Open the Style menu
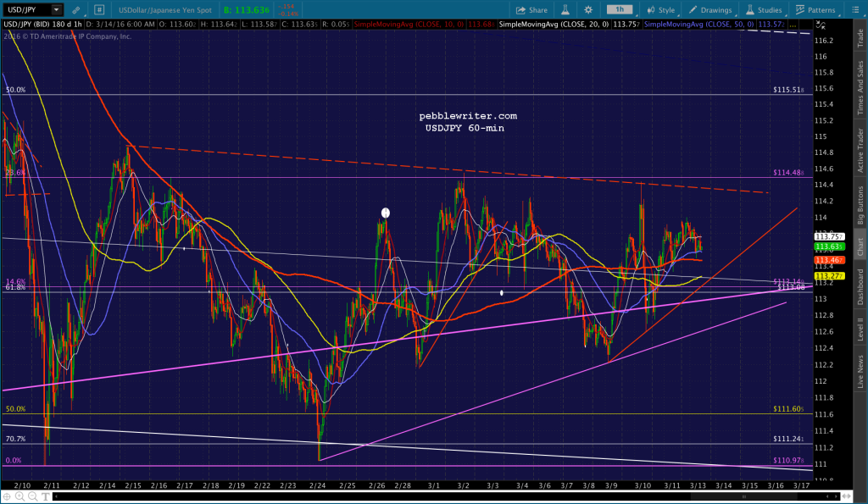This screenshot has height=504, width=868. [x=661, y=10]
